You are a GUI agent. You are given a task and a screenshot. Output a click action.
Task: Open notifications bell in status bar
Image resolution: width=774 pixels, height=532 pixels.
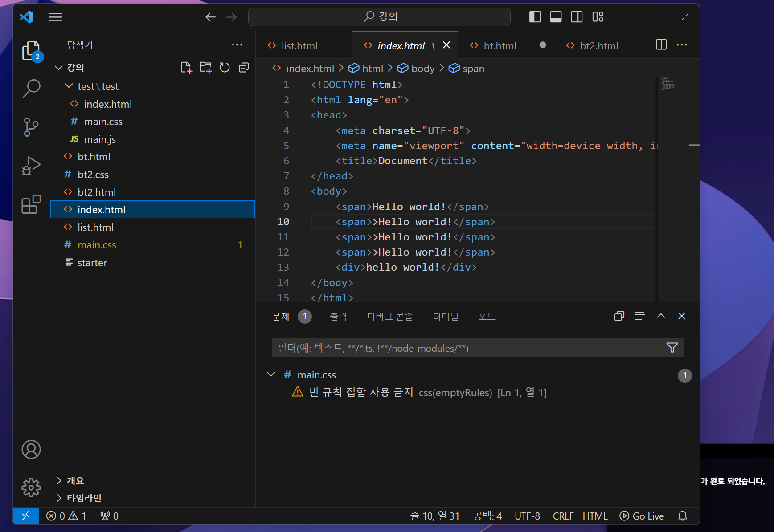point(682,516)
